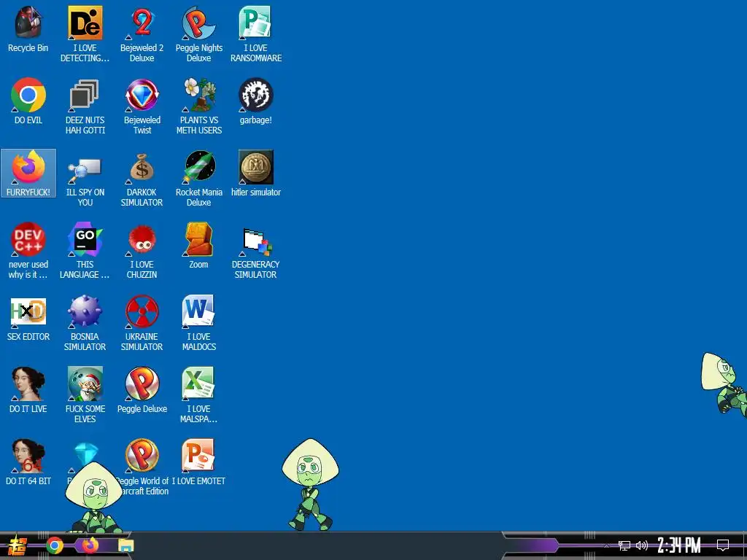Screen dimensions: 747x560
Task: Select the red fuzzy 'I LOVE CHUZZIN' icon
Action: click(142, 251)
